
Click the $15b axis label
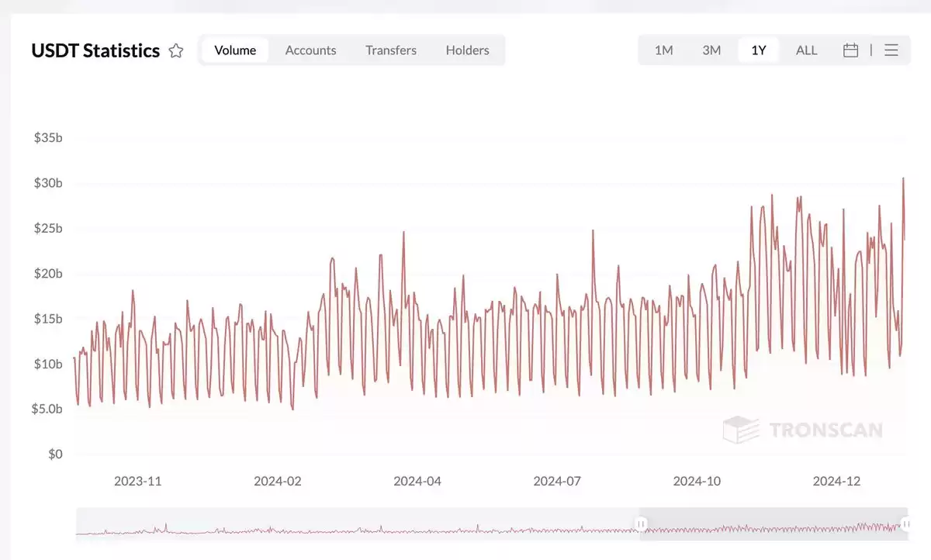(48, 319)
